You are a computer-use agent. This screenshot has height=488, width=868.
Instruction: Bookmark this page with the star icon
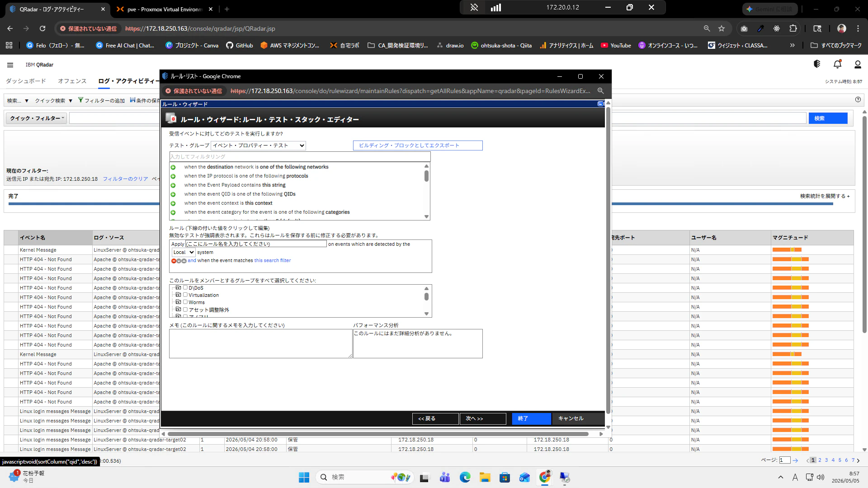pos(722,28)
